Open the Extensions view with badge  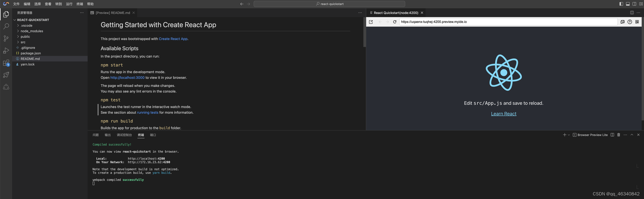pos(6,63)
